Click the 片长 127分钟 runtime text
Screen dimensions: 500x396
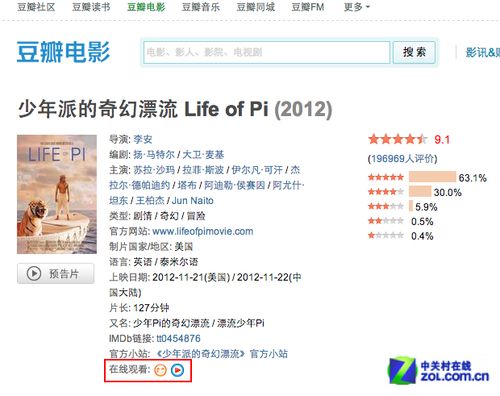click(139, 308)
